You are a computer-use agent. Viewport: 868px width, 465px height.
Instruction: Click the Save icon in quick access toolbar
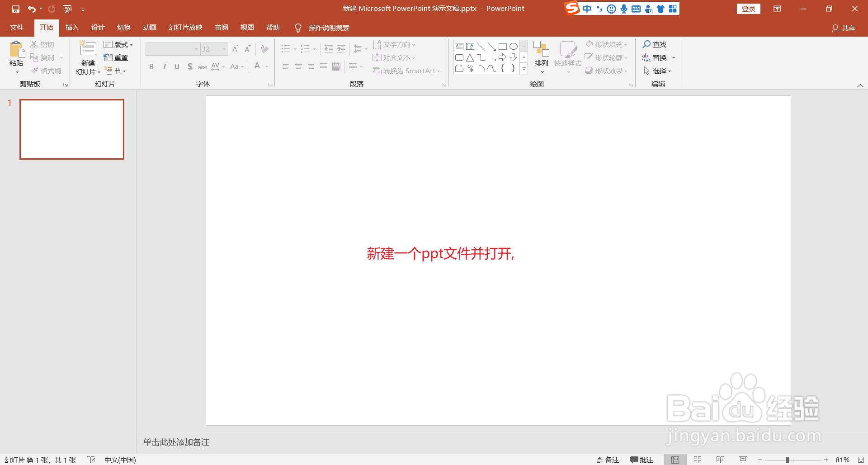pyautogui.click(x=16, y=9)
